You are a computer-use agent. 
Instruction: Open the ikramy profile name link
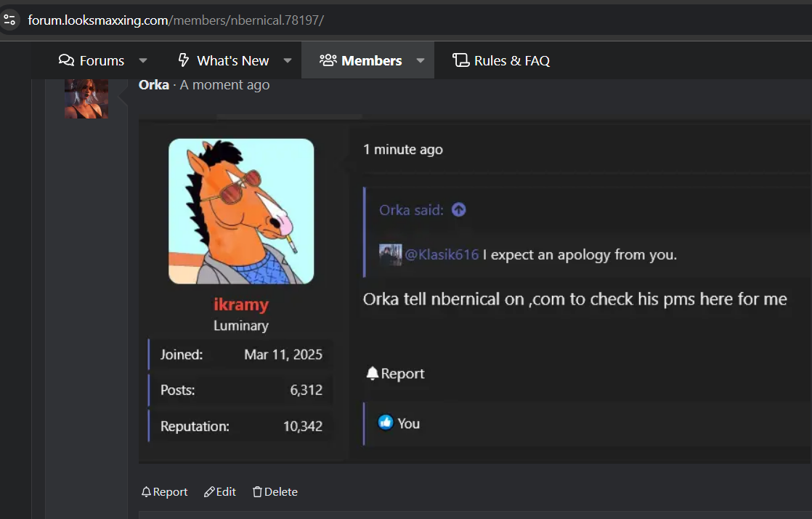coord(241,305)
